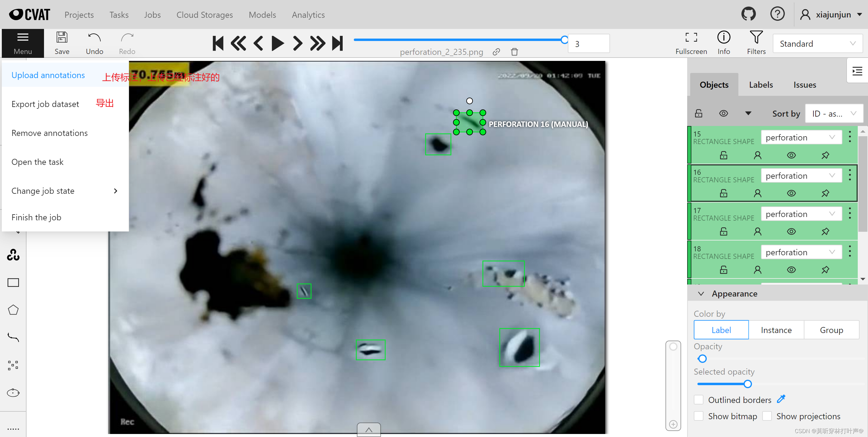The image size is (868, 437).
Task: Click the Redo arrow icon
Action: pyautogui.click(x=127, y=37)
